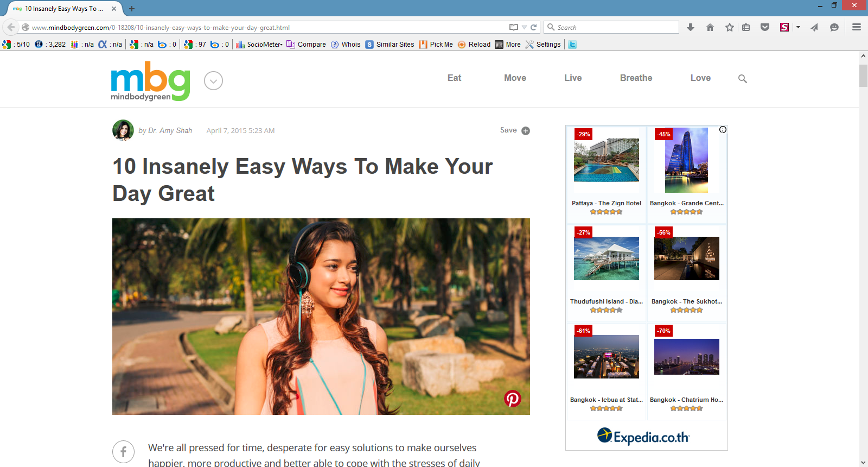Open Bangkok - lebua at Stat... ad
The image size is (868, 467).
[x=607, y=370]
